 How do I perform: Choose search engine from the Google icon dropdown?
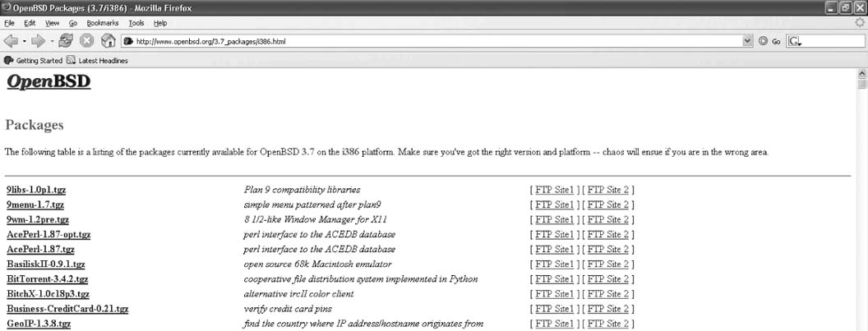796,40
